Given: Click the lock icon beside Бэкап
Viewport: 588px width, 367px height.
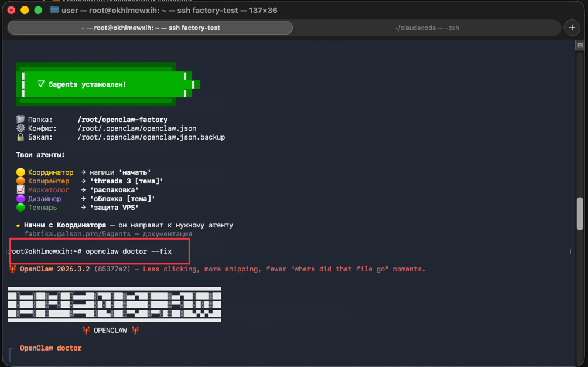Looking at the screenshot, I should click(20, 137).
